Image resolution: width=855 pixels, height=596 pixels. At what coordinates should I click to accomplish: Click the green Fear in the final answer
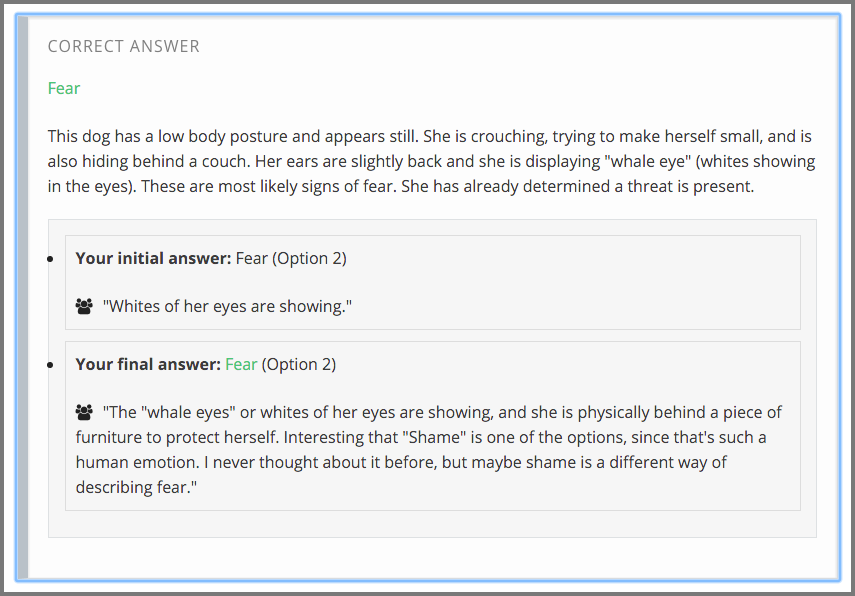(x=241, y=364)
